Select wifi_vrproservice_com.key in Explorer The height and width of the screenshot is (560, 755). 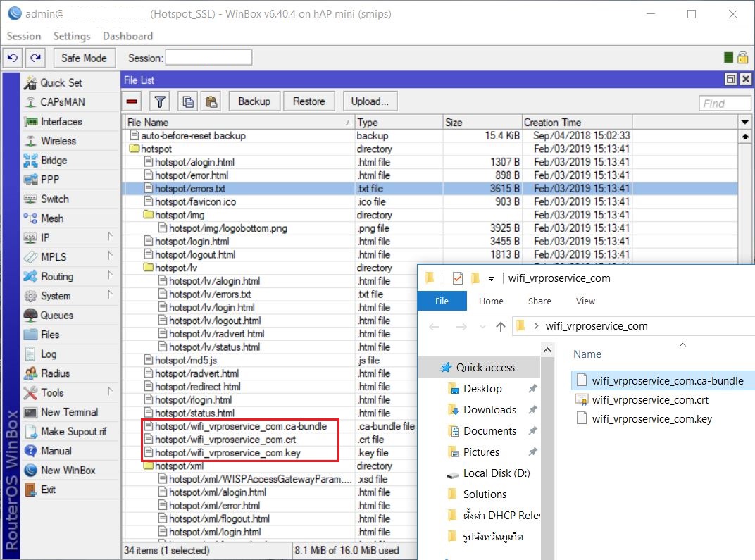coord(652,419)
